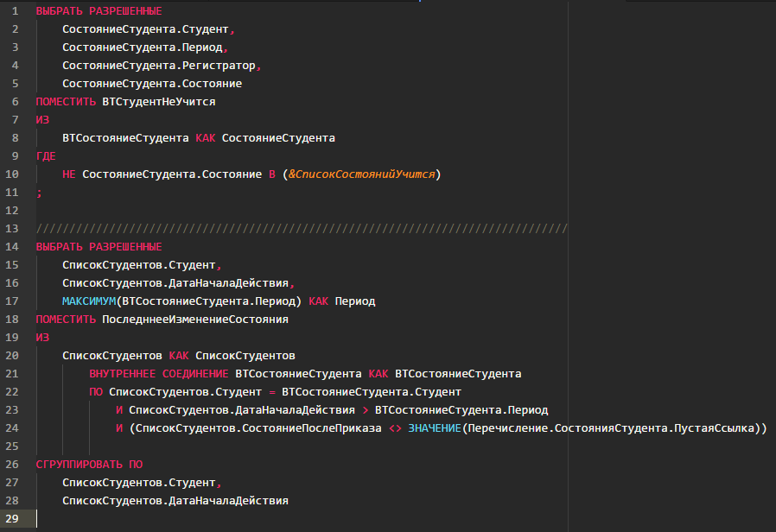Click the slash comment separator line
Image resolution: width=776 pixels, height=532 pixels.
tap(301, 228)
